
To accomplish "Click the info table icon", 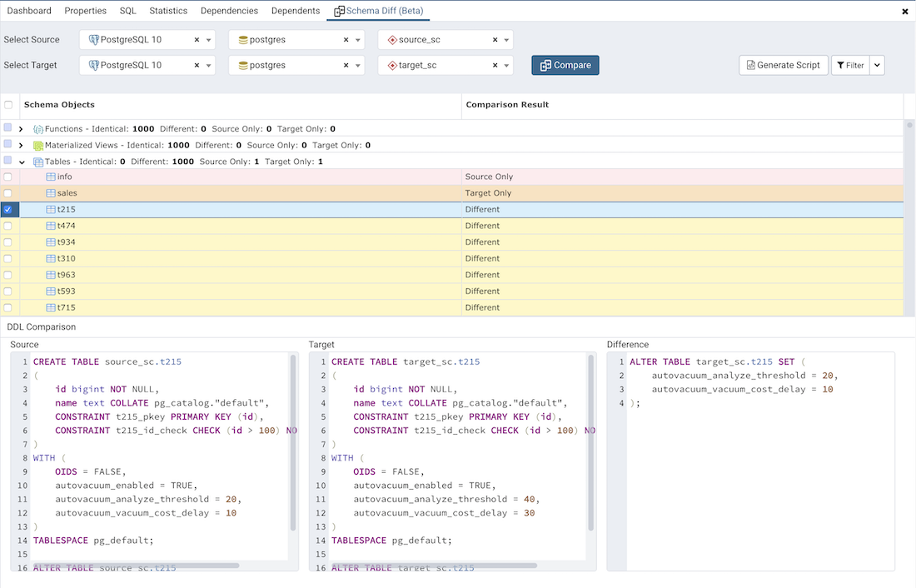I will (x=51, y=177).
